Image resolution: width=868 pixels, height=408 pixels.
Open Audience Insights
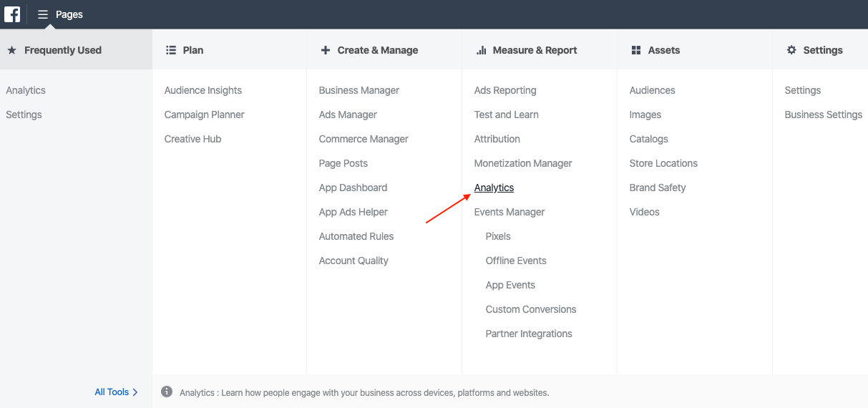tap(203, 90)
